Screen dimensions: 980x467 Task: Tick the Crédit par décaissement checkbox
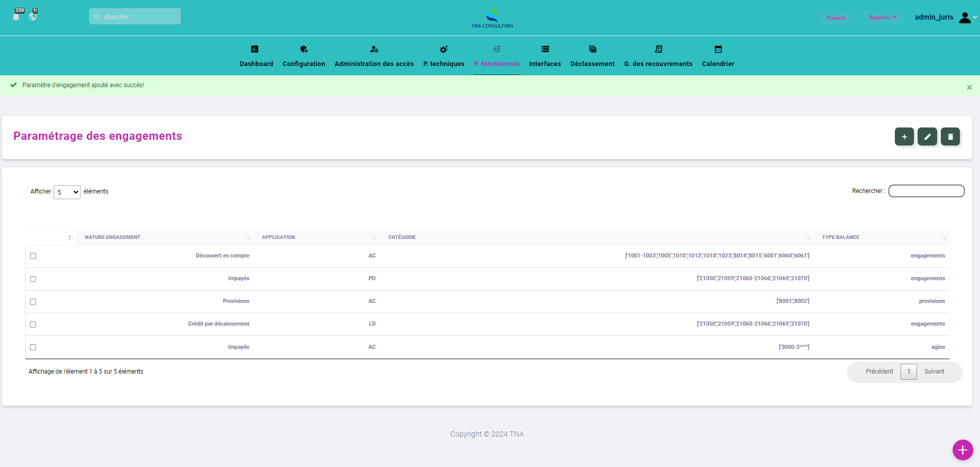[33, 325]
